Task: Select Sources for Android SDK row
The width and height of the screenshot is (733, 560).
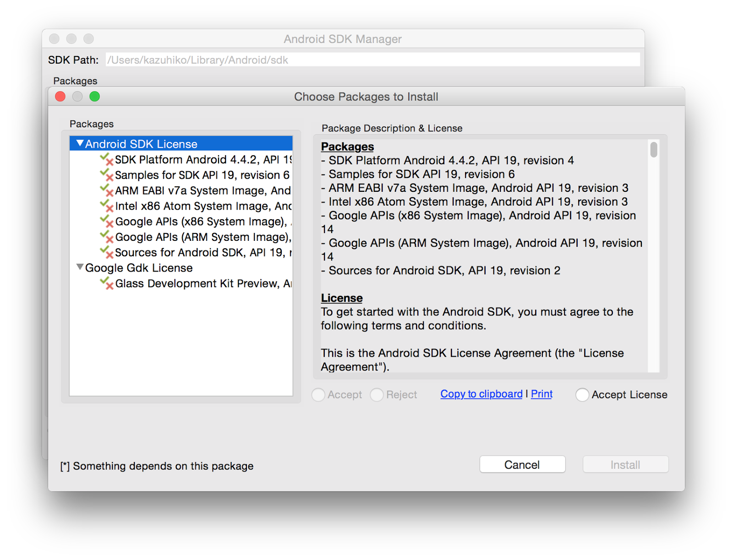Action: (181, 252)
